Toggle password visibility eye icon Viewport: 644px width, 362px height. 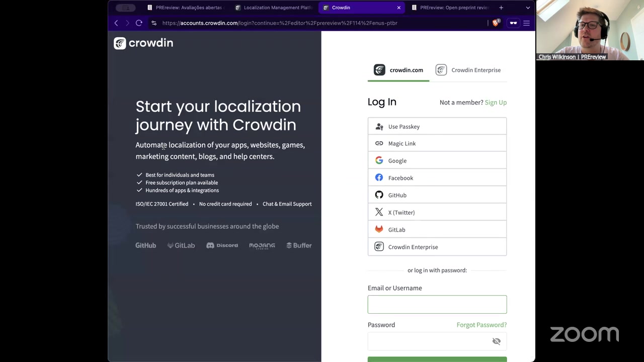coord(496,341)
